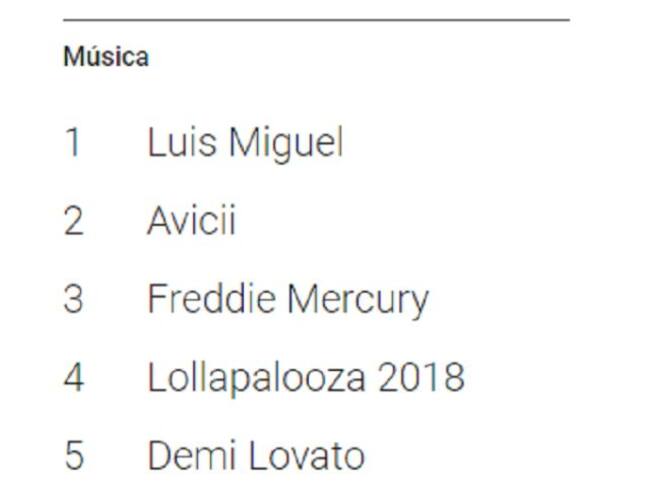
Task: Open the Demi Lovato entry
Action: tap(256, 456)
